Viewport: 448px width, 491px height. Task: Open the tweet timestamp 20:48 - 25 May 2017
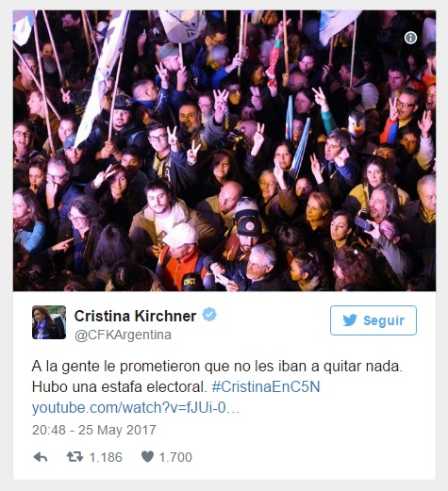(x=94, y=430)
